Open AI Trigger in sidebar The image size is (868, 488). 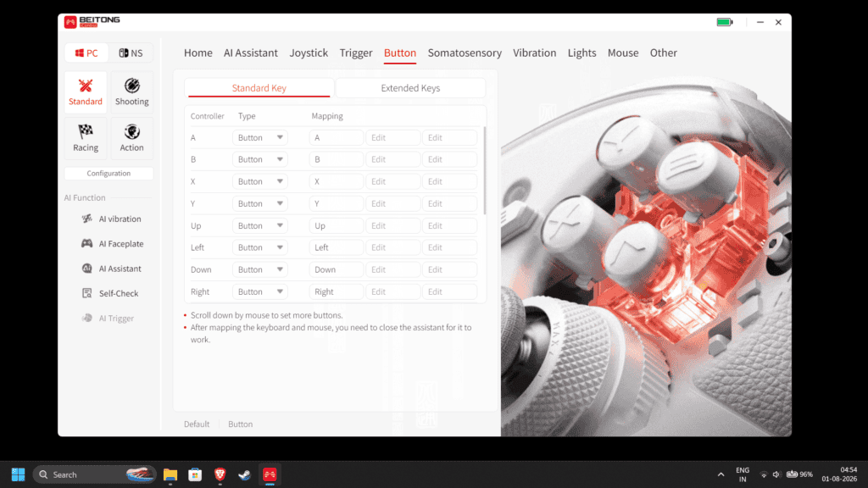point(108,319)
